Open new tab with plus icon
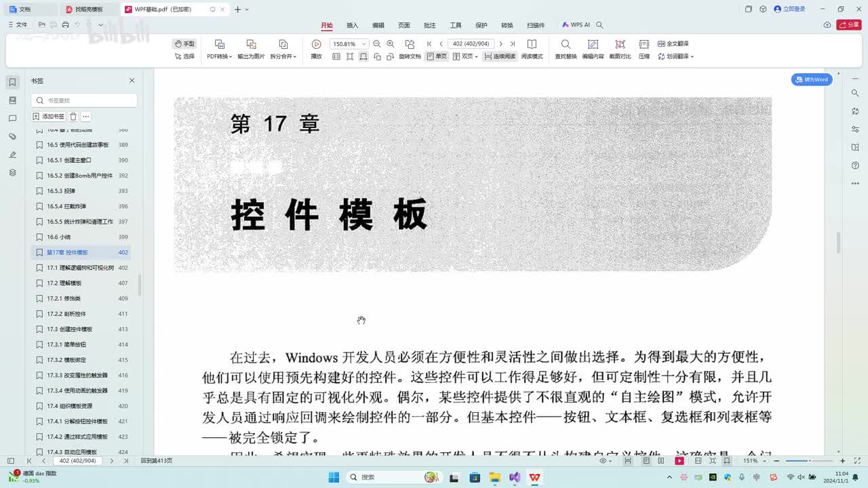Viewport: 868px width, 488px height. [237, 9]
